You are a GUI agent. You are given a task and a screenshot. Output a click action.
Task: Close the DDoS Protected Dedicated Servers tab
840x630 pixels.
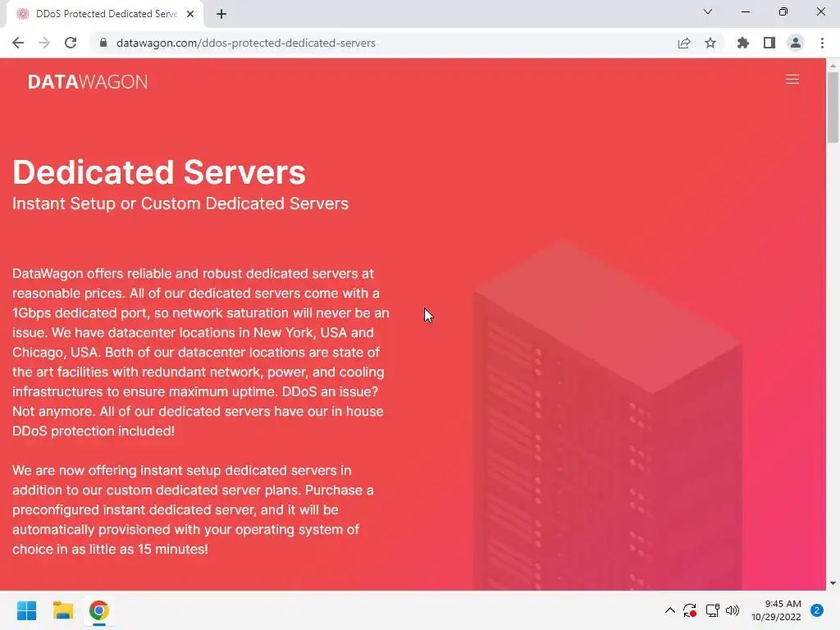[190, 14]
